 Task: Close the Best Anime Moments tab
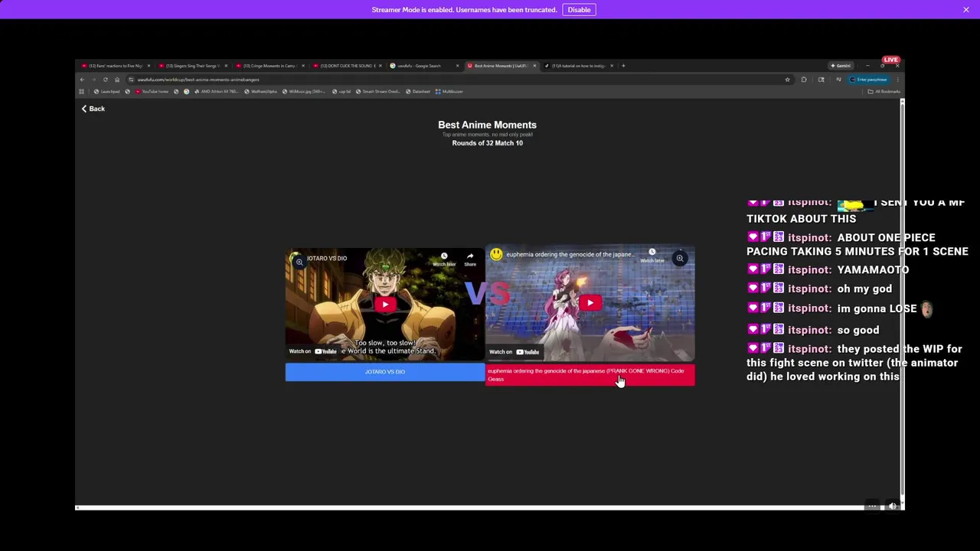(534, 66)
